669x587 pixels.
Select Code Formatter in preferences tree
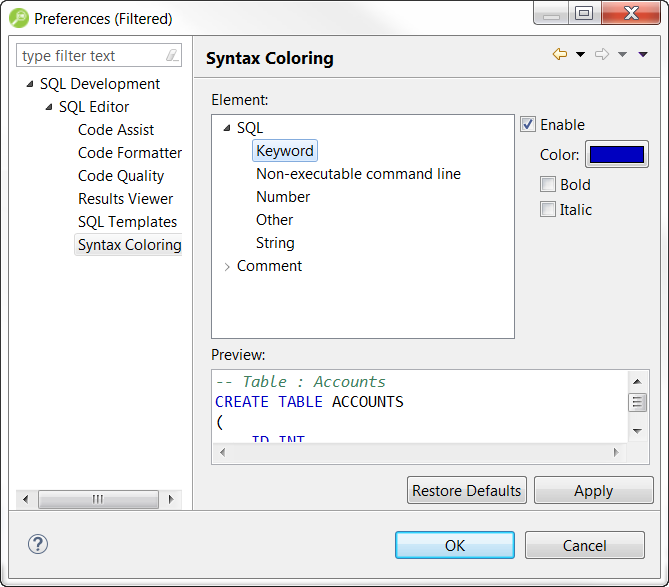tap(130, 153)
